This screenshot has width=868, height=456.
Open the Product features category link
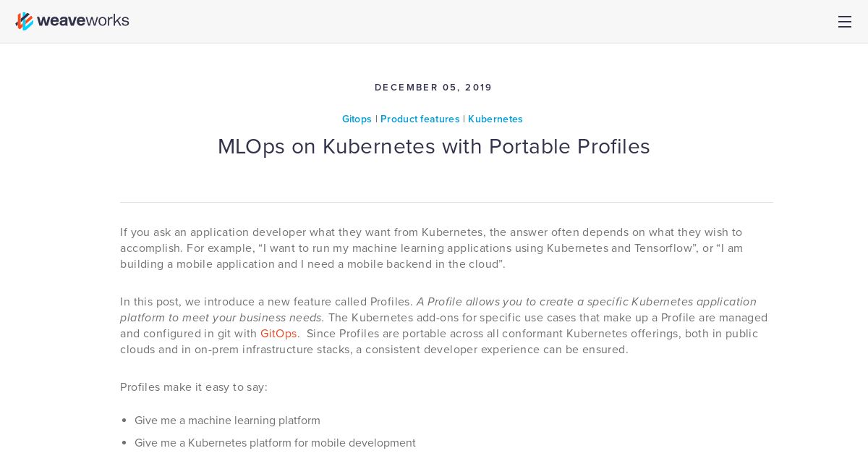click(420, 119)
